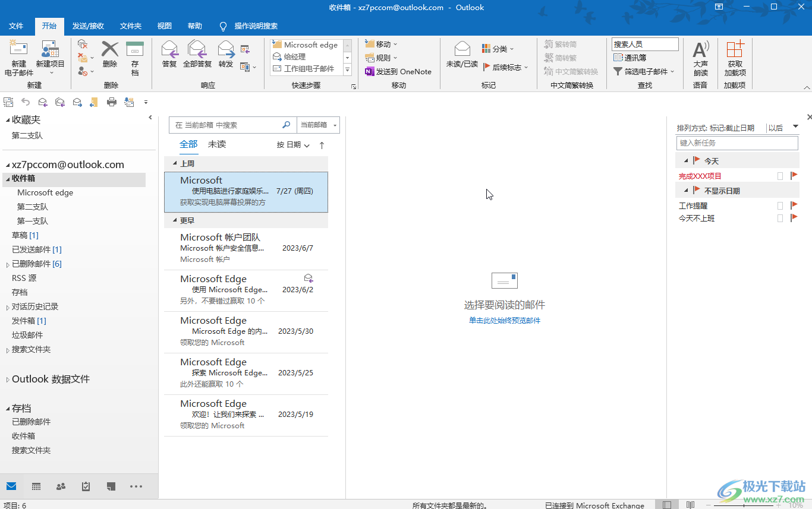The width and height of the screenshot is (812, 509).
Task: Click the print icon in quick access toolbar
Action: [x=111, y=102]
